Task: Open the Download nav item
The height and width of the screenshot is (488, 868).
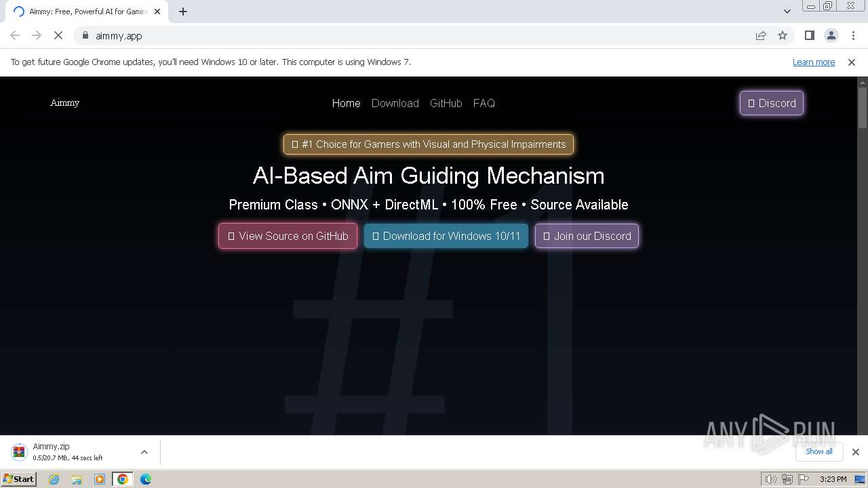Action: coord(395,103)
